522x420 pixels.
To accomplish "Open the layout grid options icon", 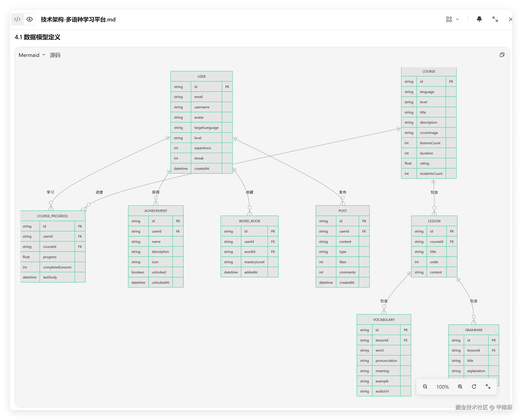I will pos(449,19).
